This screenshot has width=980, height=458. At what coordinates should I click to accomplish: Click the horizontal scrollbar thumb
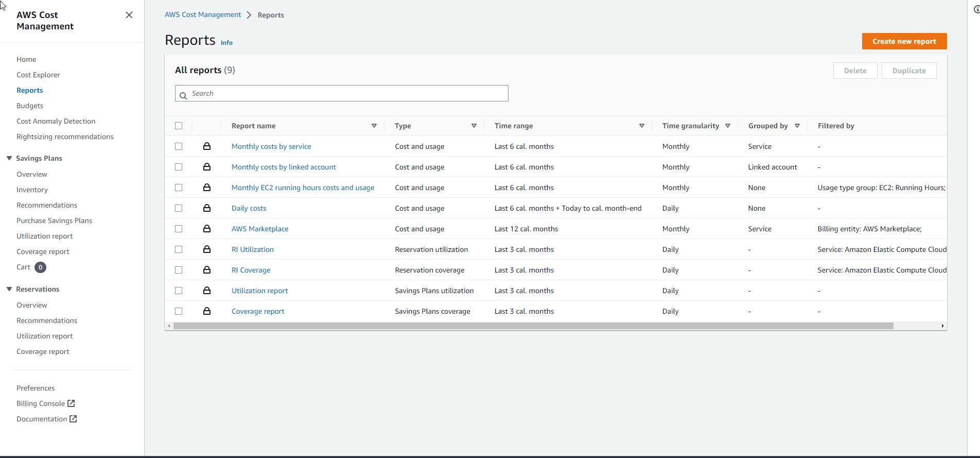[533, 326]
